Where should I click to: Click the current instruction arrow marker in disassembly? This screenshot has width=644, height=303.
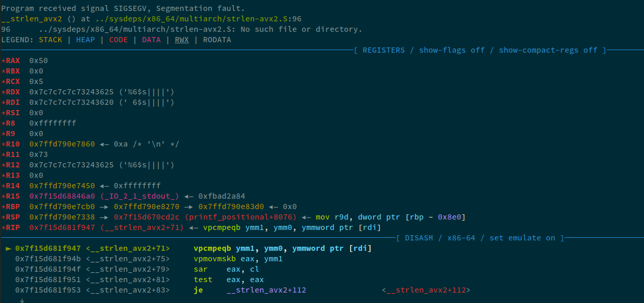coord(8,248)
